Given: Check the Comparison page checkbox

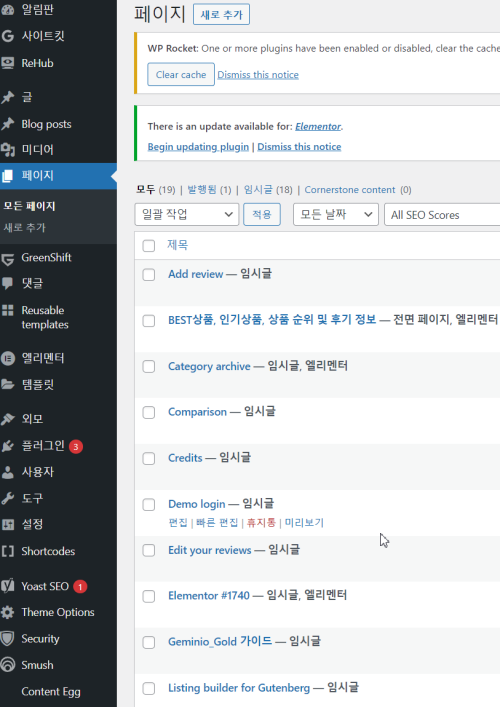Looking at the screenshot, I should [149, 413].
